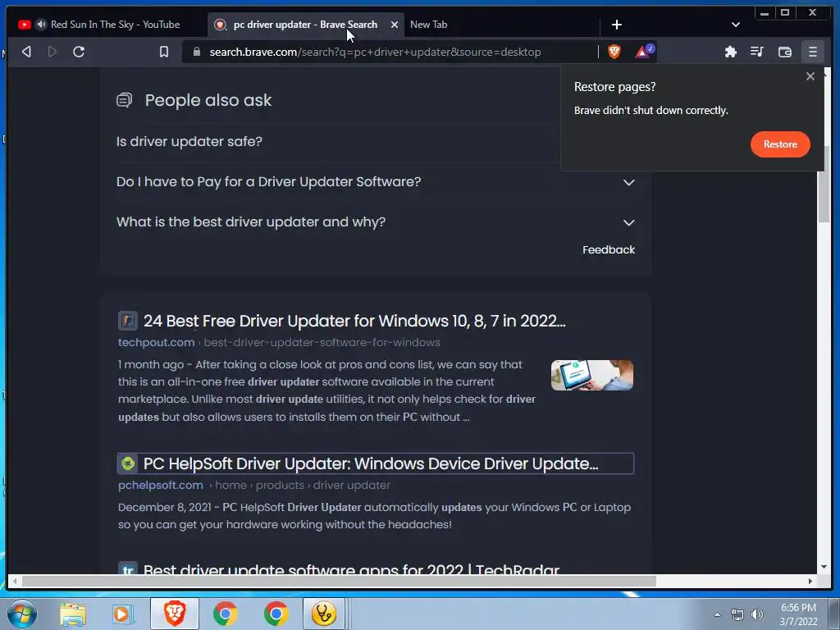840x630 pixels.
Task: Click the forward navigation arrow
Action: point(52,52)
